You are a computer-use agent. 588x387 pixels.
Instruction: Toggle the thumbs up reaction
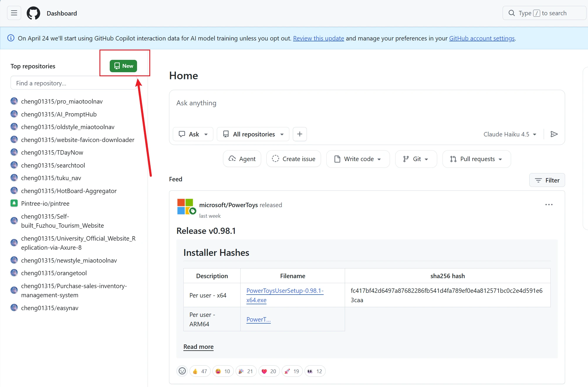click(200, 371)
